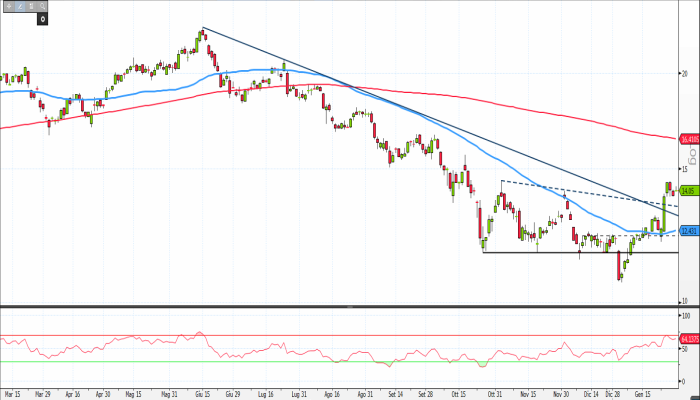Select the crosshair pan tool in toolbar

coord(7,7)
